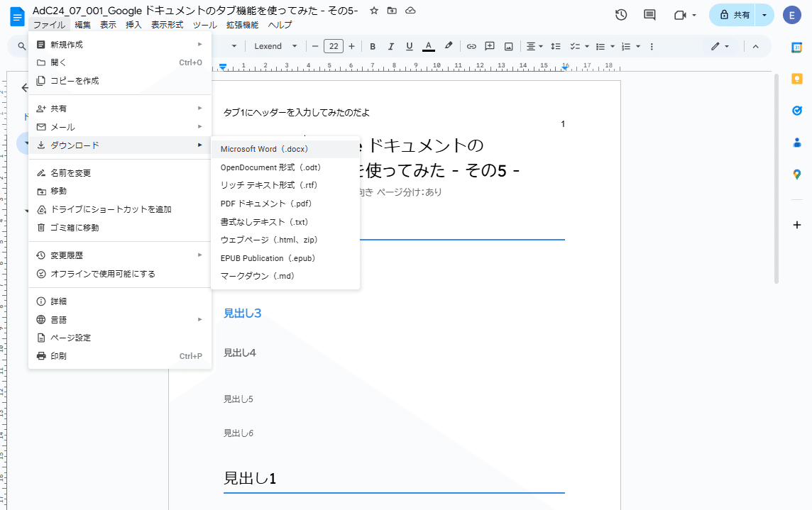Select 名前を変更 in the file menu

(120, 173)
